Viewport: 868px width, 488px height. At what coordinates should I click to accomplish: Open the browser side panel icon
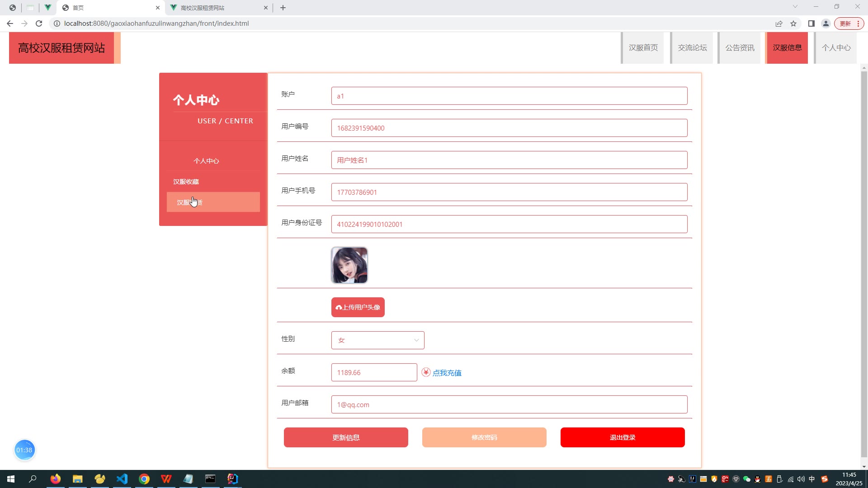pos(811,23)
